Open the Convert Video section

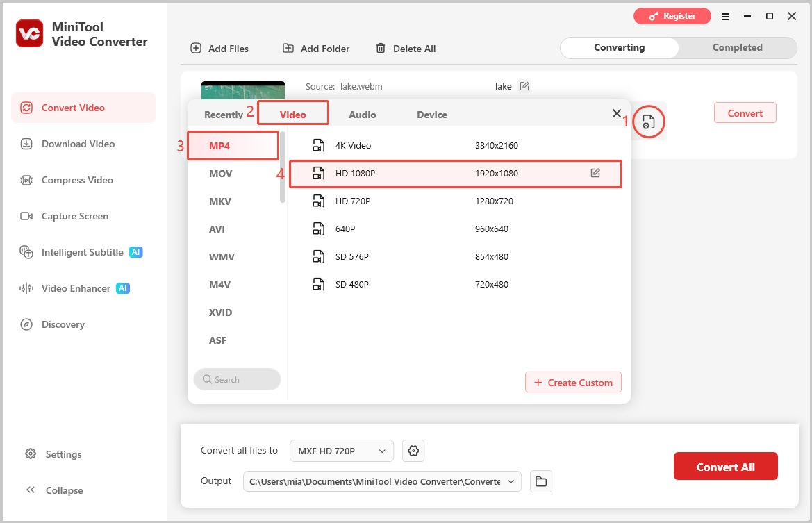click(x=83, y=108)
